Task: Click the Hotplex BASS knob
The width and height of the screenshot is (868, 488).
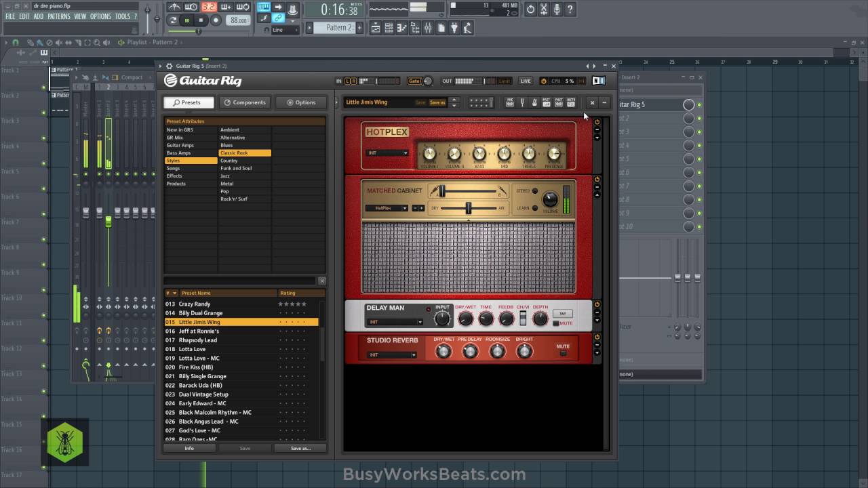Action: click(479, 154)
